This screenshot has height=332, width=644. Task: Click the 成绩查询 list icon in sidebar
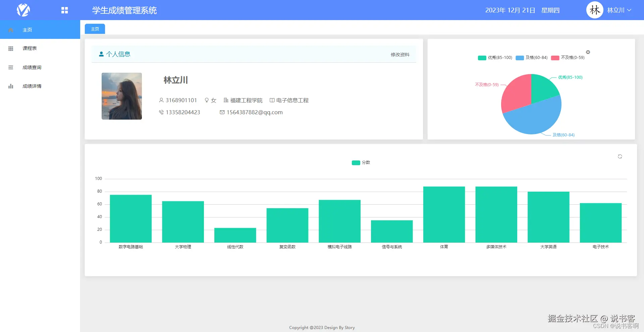(11, 67)
